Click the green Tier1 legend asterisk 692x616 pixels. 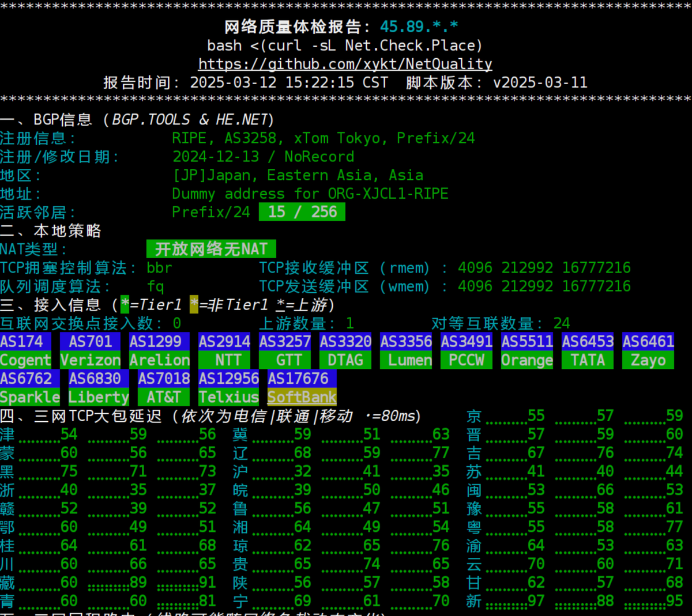tap(125, 304)
